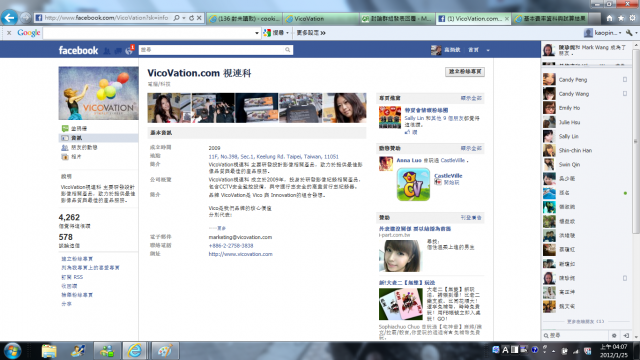The width and height of the screenshot is (640, 360).
Task: Click the browser Back arrow button
Action: click(x=9, y=18)
